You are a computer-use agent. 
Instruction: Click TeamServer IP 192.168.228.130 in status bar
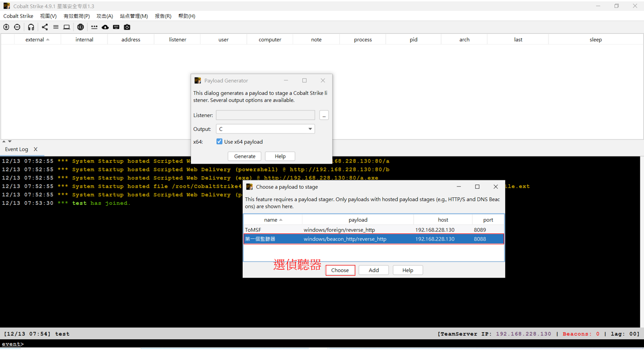pos(523,334)
